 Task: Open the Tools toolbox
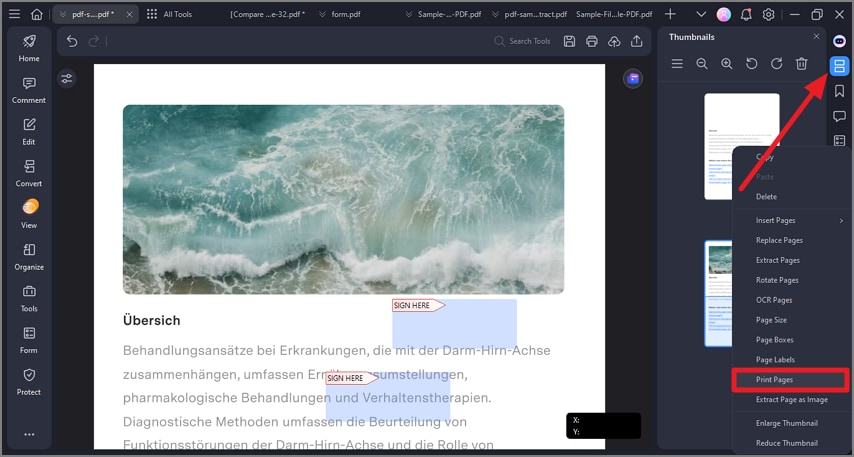click(29, 298)
